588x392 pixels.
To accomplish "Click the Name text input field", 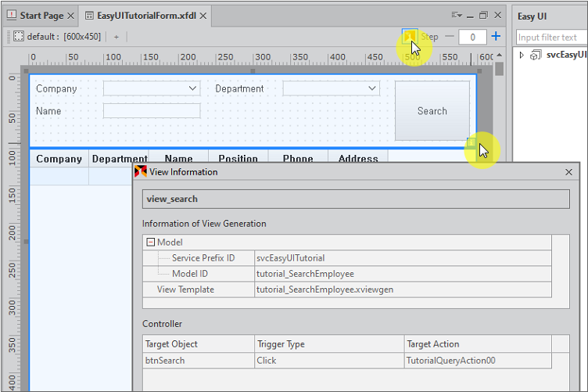I will coord(152,111).
